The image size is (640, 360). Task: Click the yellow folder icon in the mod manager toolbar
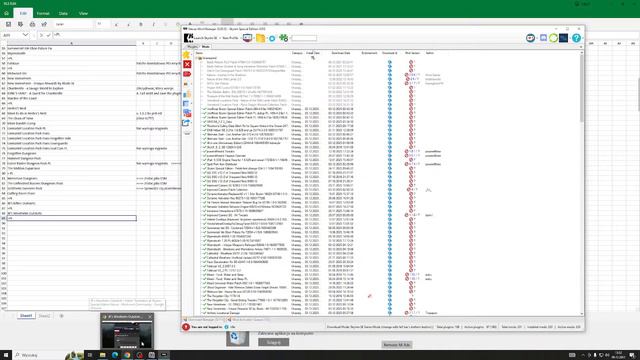coord(260,38)
